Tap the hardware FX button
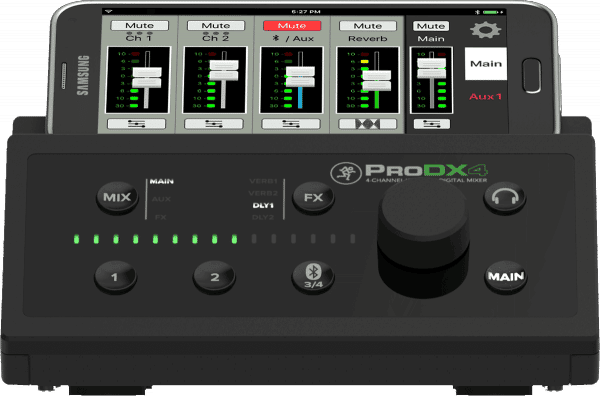This screenshot has width=600, height=396. pos(313,198)
